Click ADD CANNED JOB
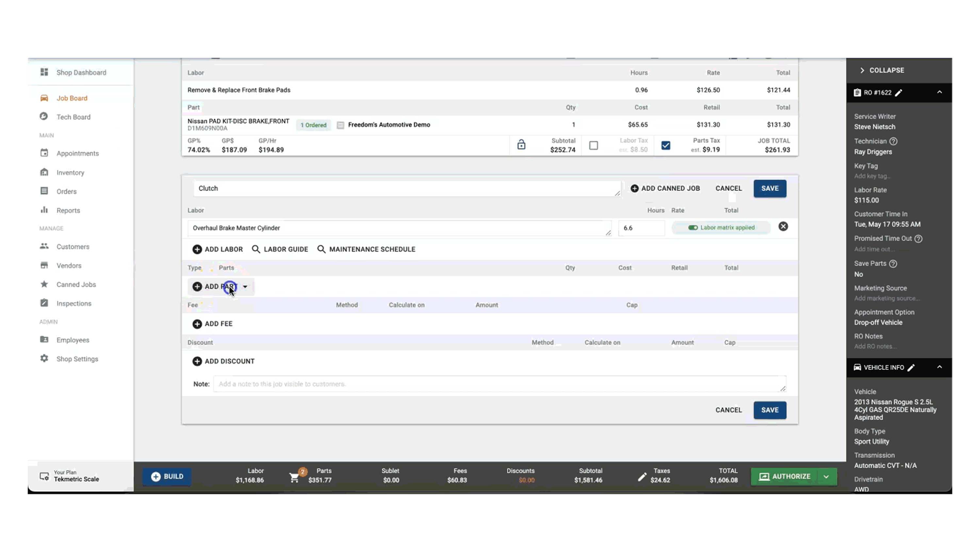 665,188
